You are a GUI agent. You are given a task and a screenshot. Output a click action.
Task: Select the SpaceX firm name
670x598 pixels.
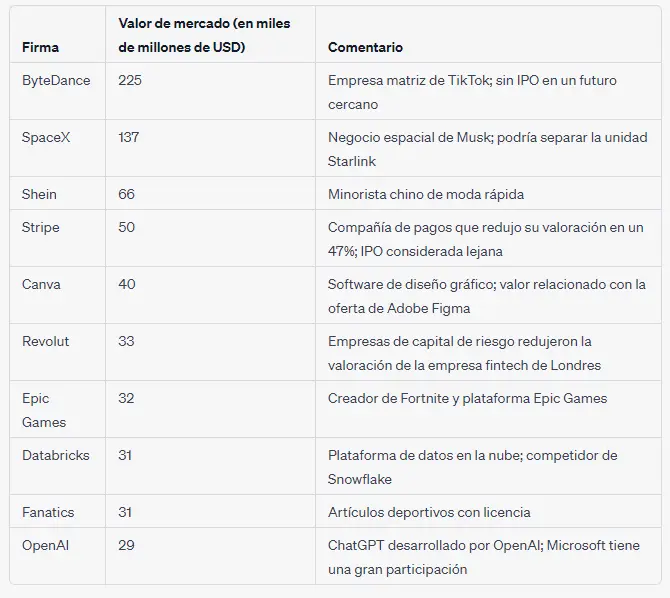click(46, 137)
